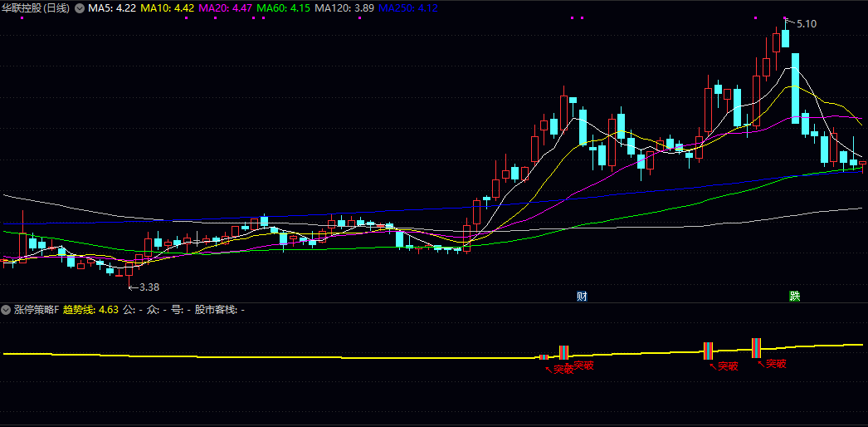868x427 pixels.
Task: Open the 财 financial report marker
Action: pyautogui.click(x=582, y=297)
